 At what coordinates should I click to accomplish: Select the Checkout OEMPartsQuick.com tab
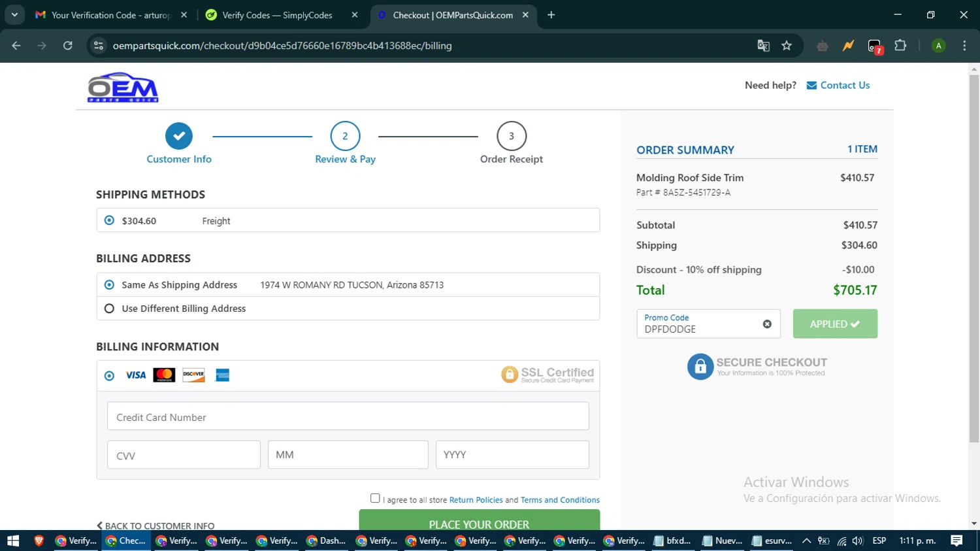pyautogui.click(x=452, y=15)
